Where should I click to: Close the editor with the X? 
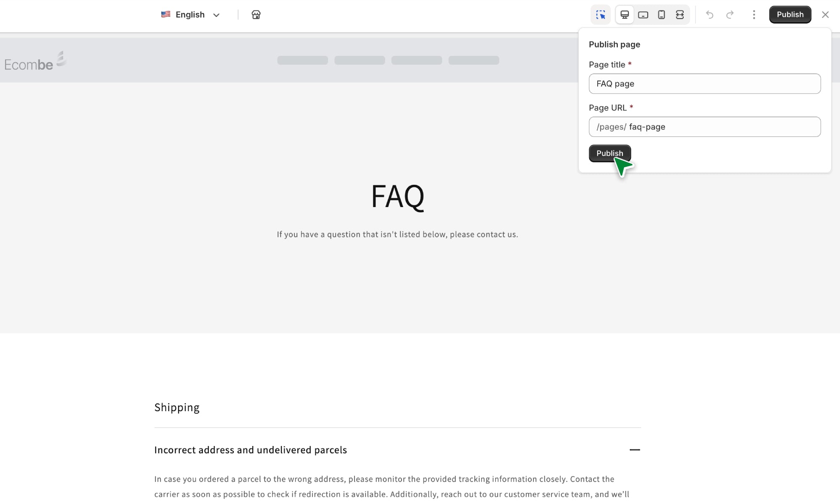(x=825, y=15)
